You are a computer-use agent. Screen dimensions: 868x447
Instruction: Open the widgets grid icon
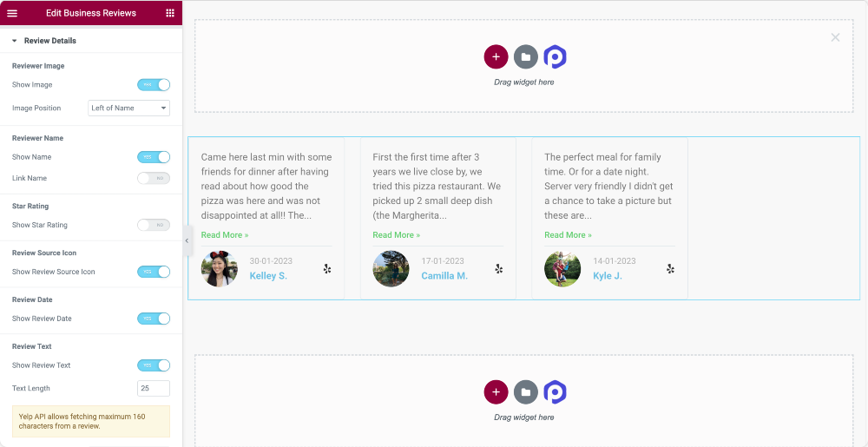(170, 13)
